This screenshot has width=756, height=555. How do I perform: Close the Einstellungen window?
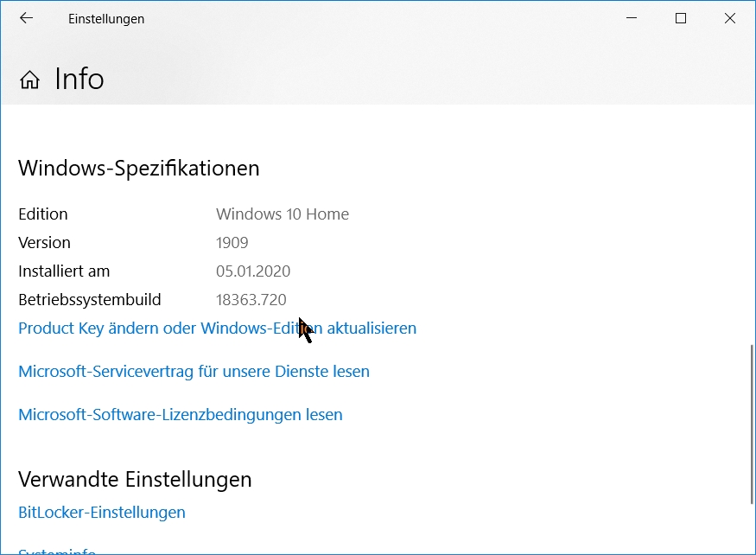point(730,18)
